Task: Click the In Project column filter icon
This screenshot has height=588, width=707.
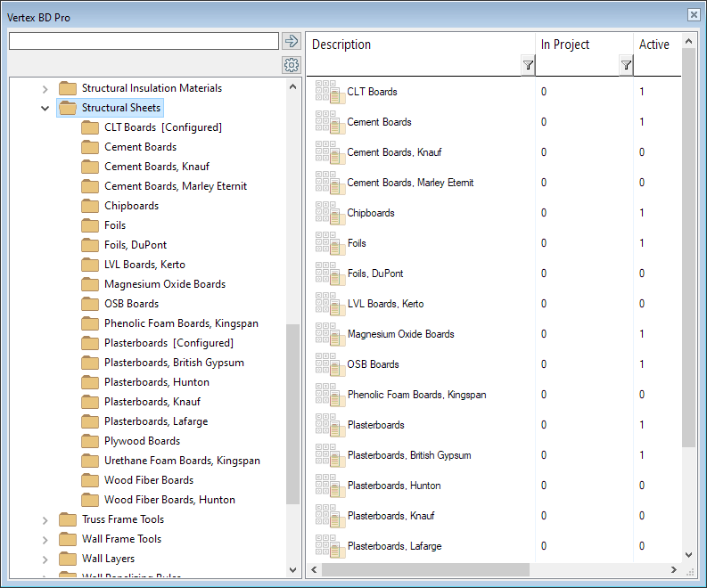Action: point(626,65)
